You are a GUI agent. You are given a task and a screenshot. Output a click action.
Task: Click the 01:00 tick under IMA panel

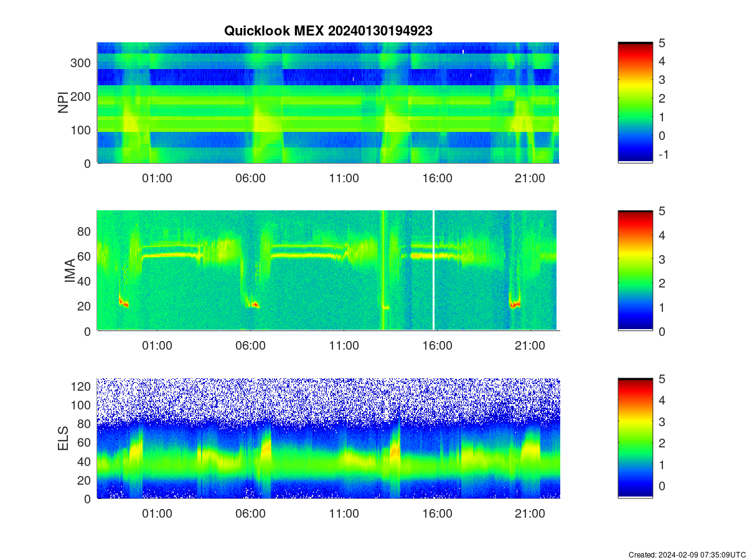tap(157, 346)
